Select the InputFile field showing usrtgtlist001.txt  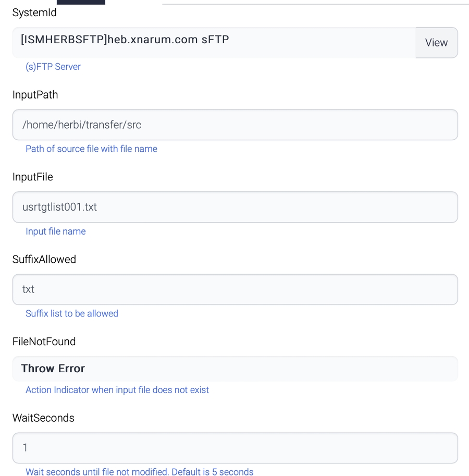(234, 207)
